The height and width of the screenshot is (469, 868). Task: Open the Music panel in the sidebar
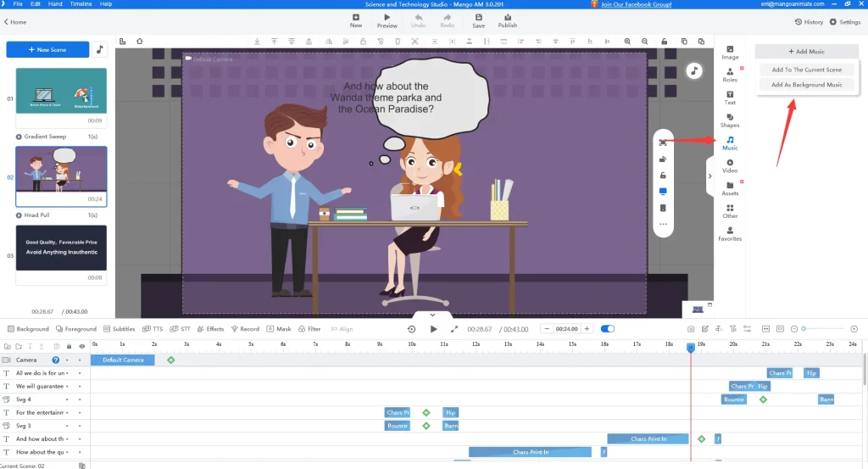point(730,142)
